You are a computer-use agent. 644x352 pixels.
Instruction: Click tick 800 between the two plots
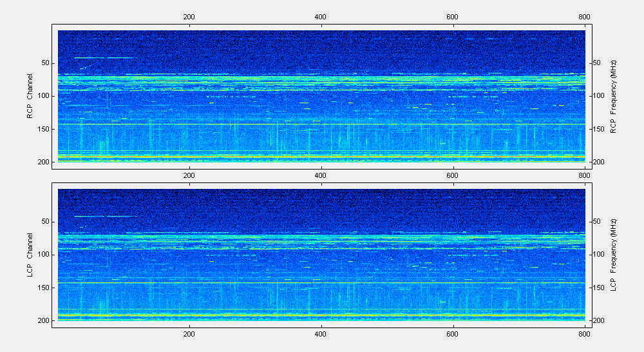click(584, 175)
